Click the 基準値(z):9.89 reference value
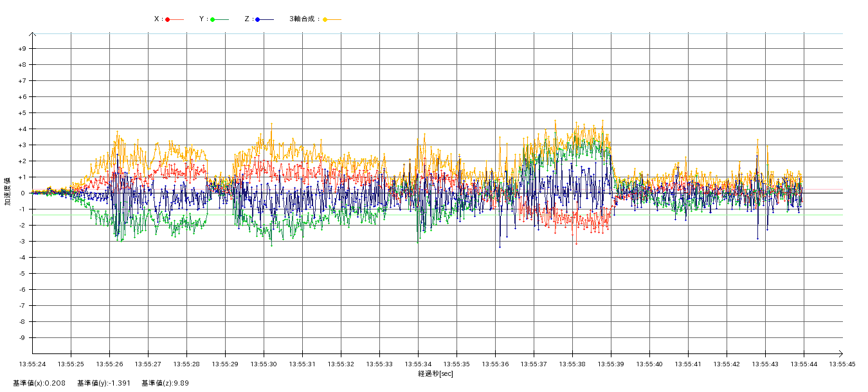The width and height of the screenshot is (868, 392). (165, 383)
